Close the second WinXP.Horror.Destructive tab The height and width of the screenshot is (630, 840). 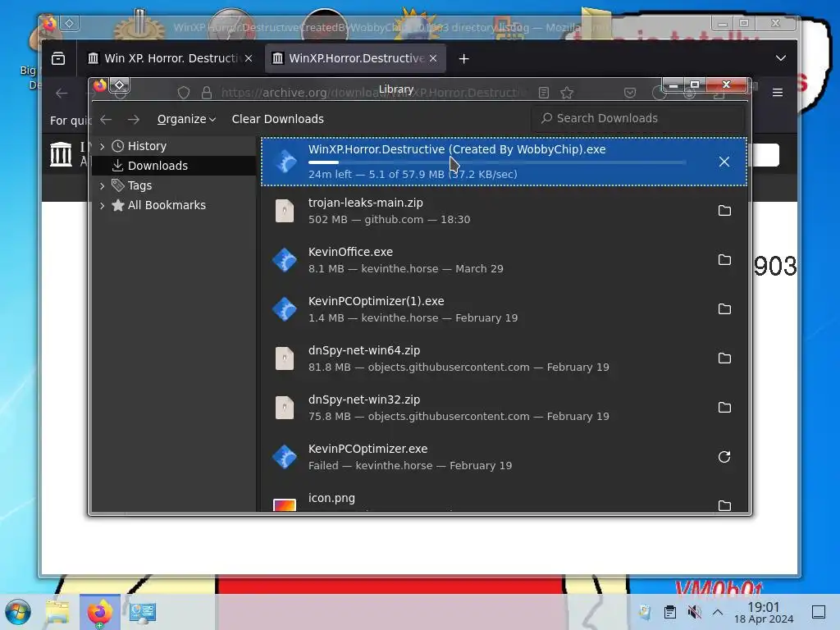[433, 58]
